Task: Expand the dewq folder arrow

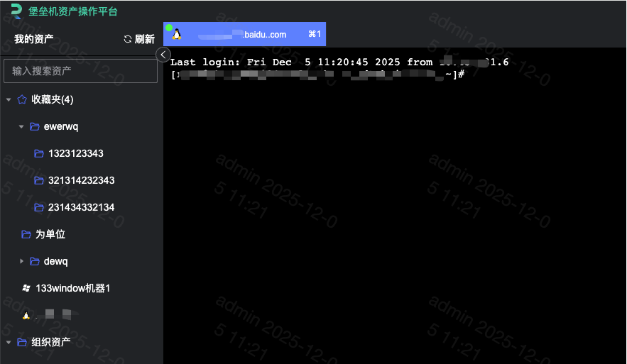Action: (21, 261)
